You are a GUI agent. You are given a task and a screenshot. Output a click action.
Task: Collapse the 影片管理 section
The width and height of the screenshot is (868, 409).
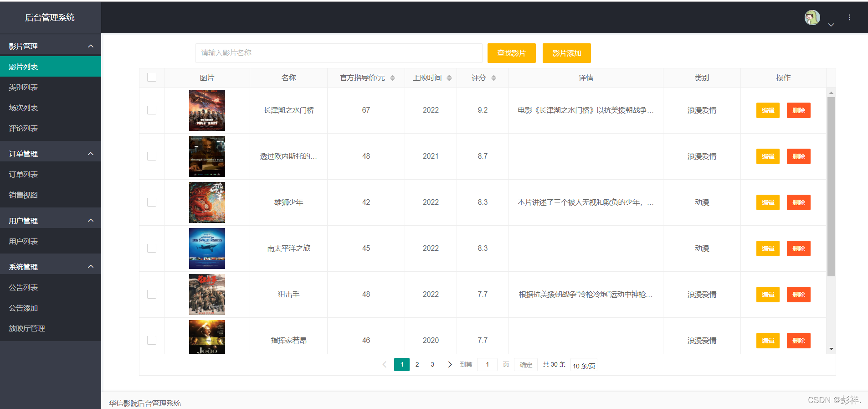coord(91,46)
